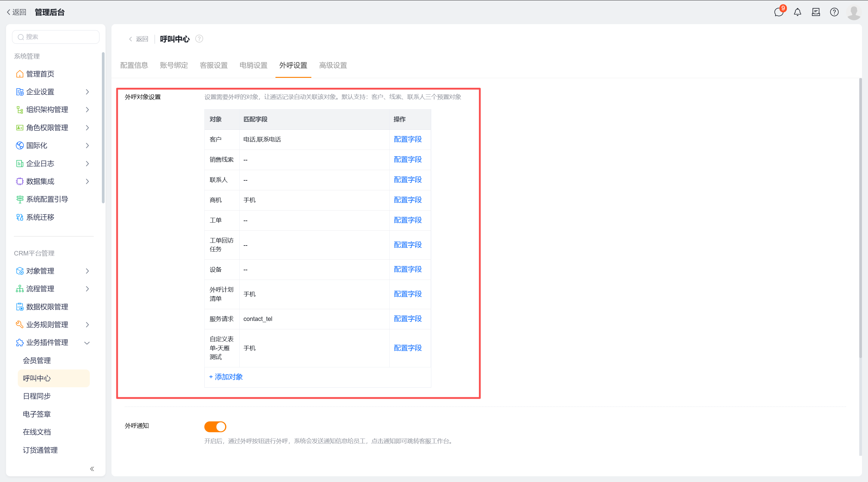Click the 业务规则管理 icon
The width and height of the screenshot is (868, 482).
(20, 325)
